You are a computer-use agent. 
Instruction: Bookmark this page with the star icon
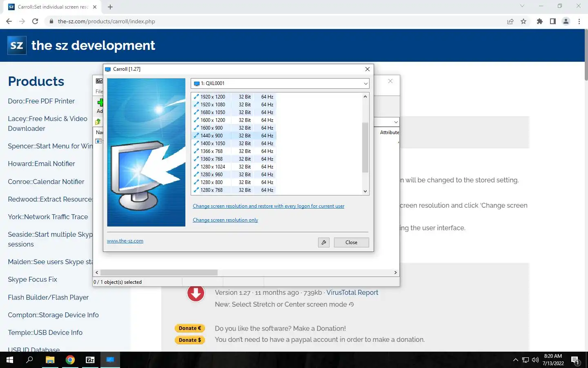point(523,21)
